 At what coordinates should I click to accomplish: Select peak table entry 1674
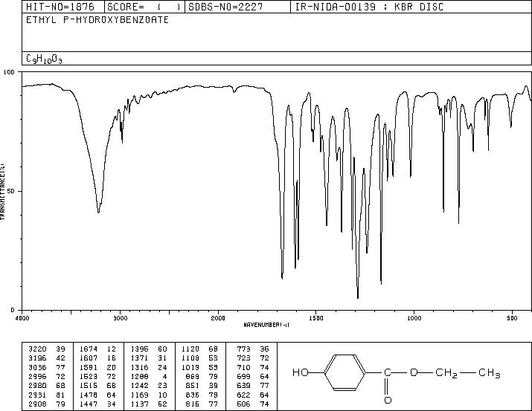[x=89, y=349]
